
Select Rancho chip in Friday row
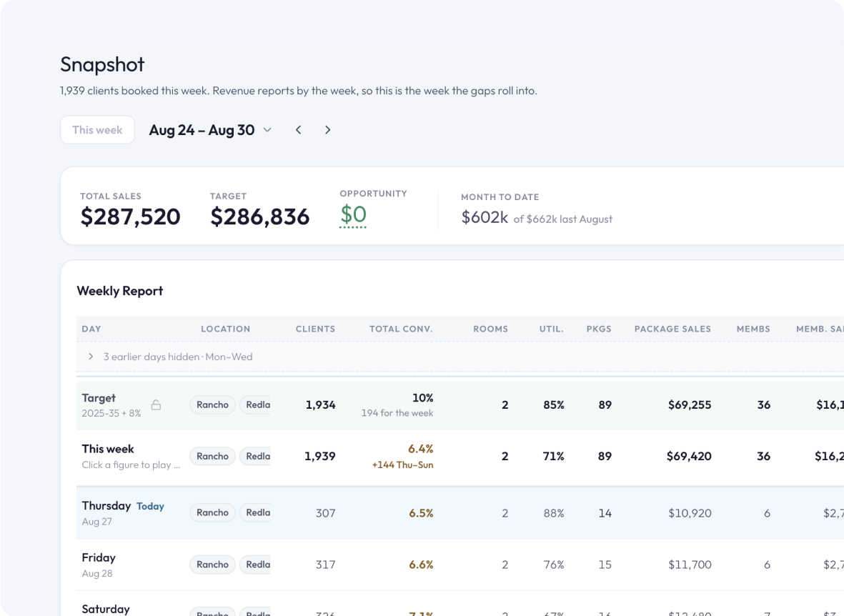(213, 565)
